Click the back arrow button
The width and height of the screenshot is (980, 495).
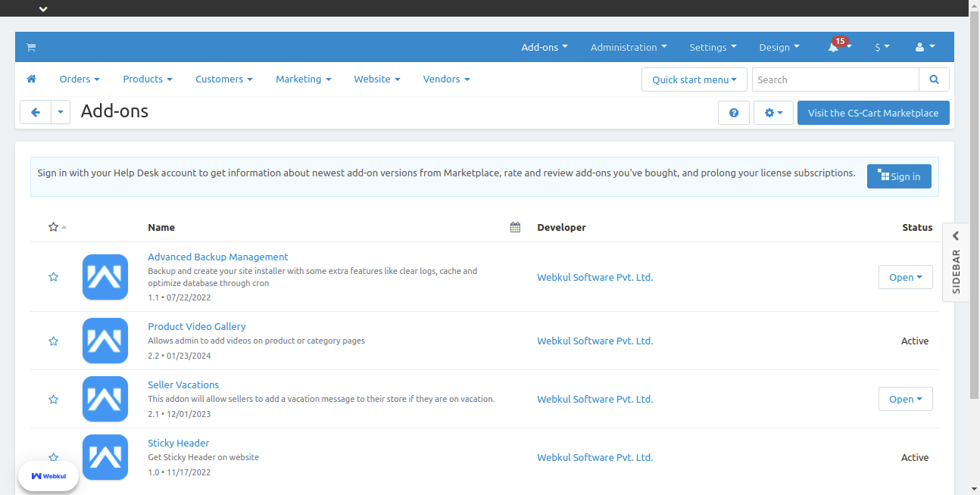[36, 113]
